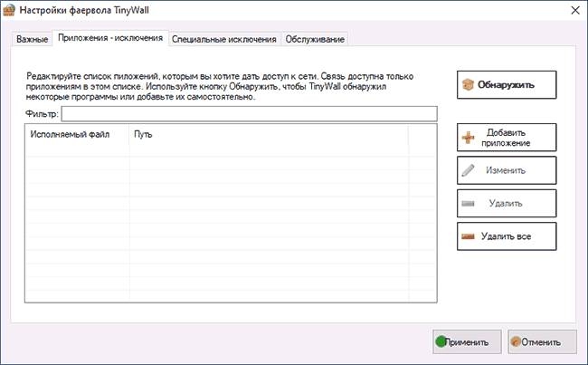Apply settings with Применить label

[x=467, y=342]
